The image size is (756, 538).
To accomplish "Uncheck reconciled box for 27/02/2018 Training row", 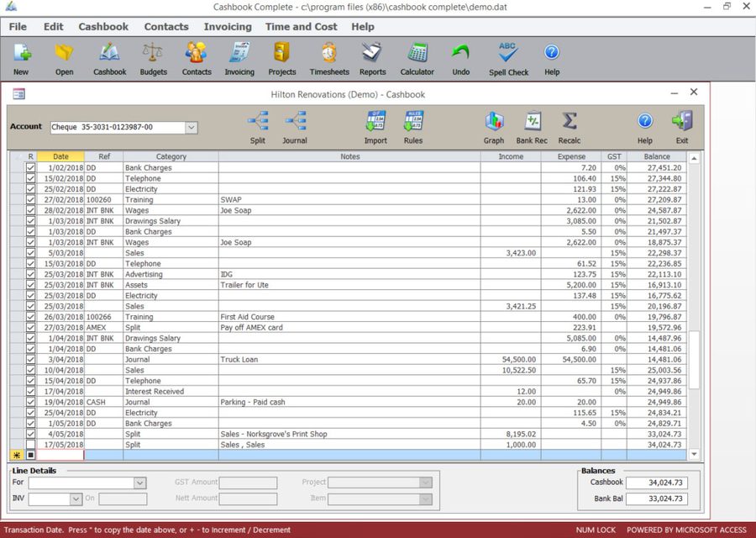I will [x=31, y=199].
